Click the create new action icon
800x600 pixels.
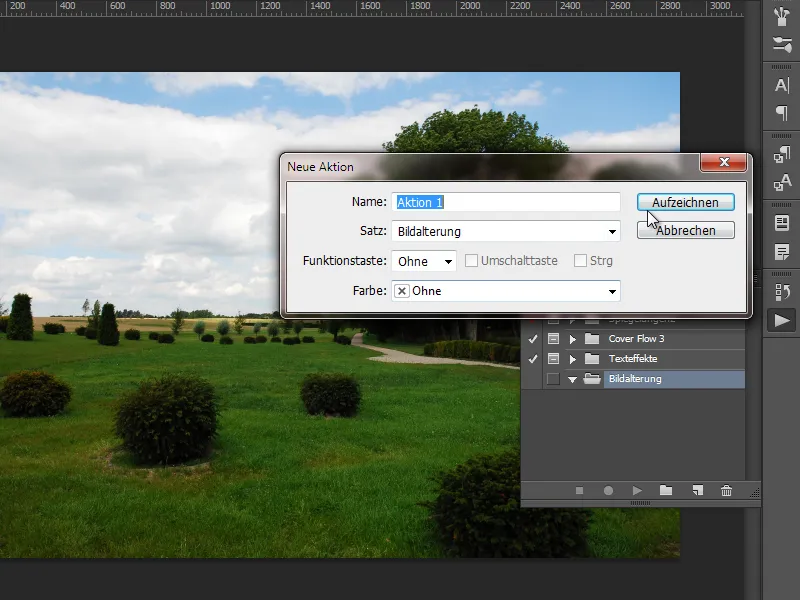(x=697, y=490)
